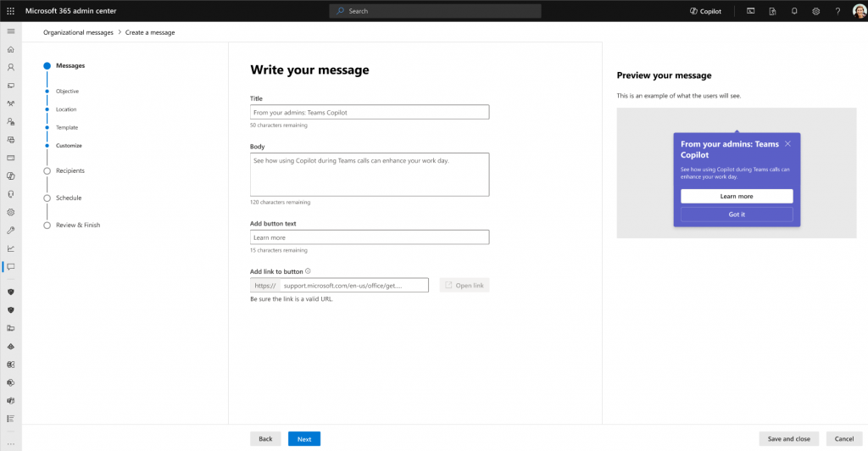The image size is (868, 451).
Task: Open the Cloud Shell terminal icon
Action: pos(751,11)
